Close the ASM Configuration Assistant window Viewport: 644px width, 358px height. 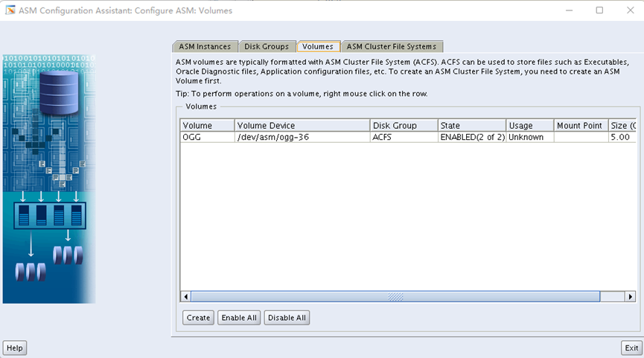click(x=631, y=10)
